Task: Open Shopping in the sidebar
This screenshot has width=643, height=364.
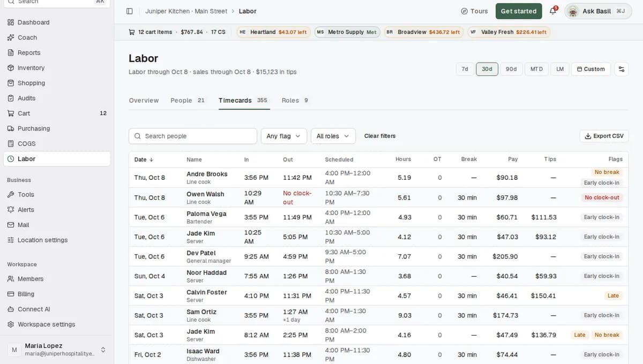Action: pos(57,83)
